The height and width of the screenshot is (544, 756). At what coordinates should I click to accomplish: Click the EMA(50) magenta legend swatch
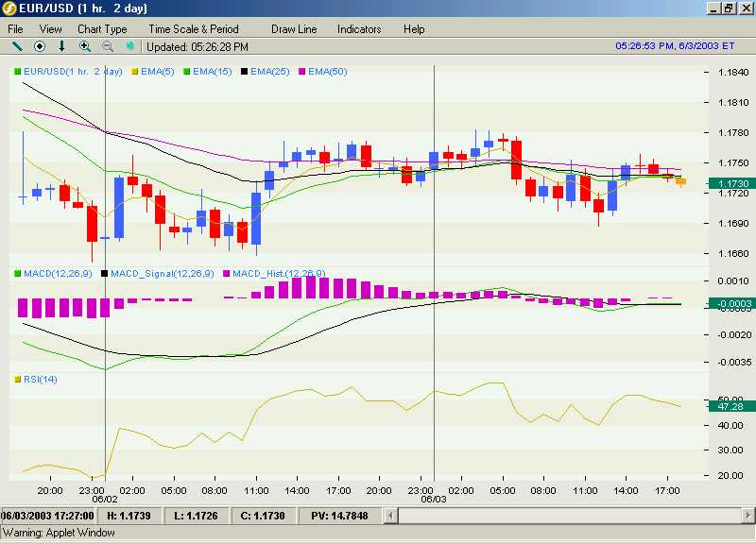(302, 72)
